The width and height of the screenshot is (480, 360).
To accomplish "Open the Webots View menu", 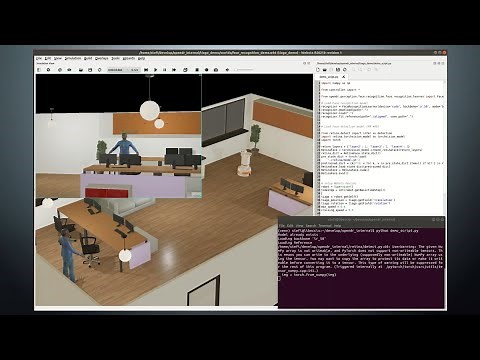I will click(58, 58).
